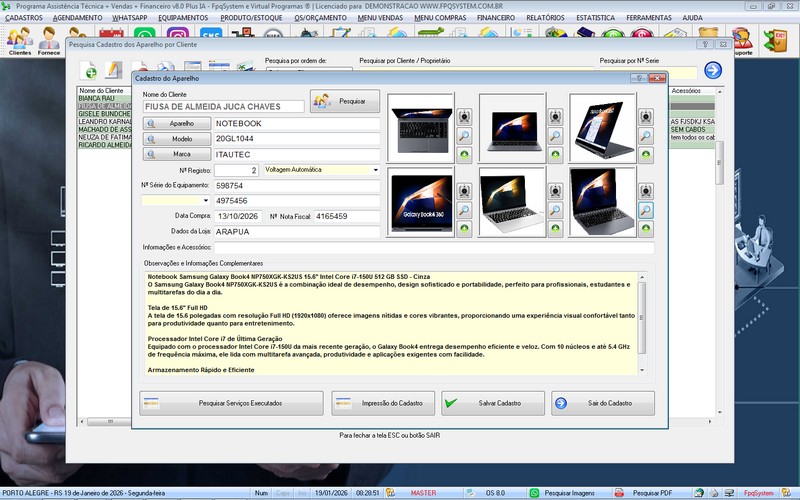This screenshot has width=800, height=500.
Task: Open the FERRAMENTAS menu
Action: 649,18
